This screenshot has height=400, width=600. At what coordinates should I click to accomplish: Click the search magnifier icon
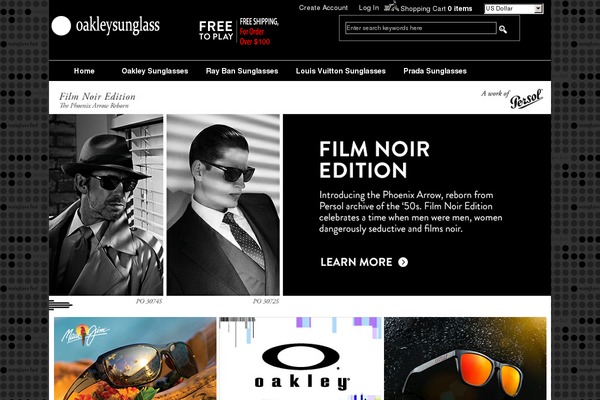coord(503,29)
